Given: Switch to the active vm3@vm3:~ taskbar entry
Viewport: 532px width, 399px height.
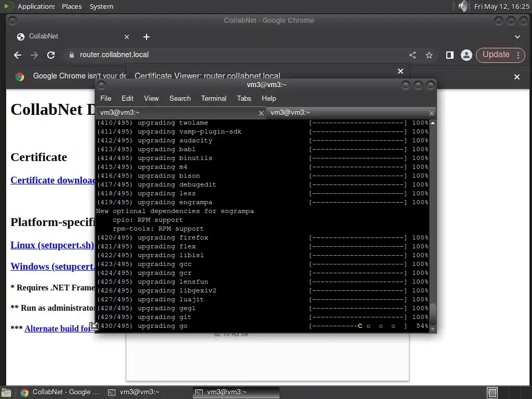Looking at the screenshot, I should click(x=236, y=392).
